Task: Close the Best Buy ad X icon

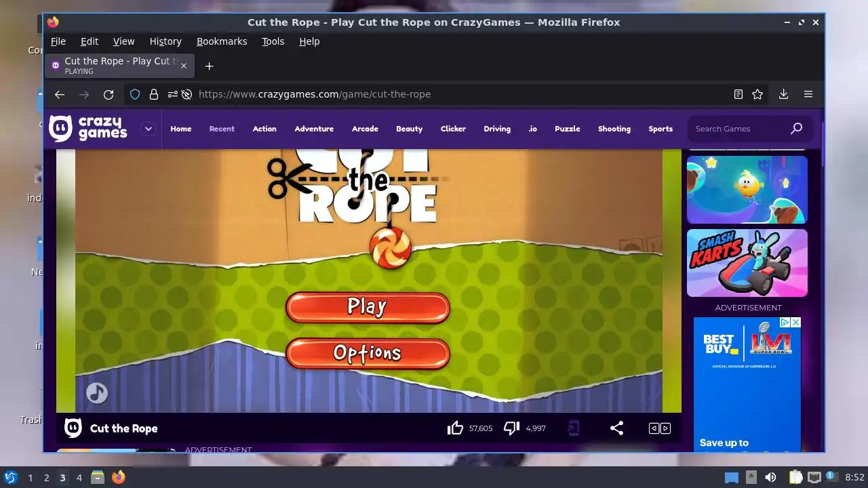Action: point(796,323)
